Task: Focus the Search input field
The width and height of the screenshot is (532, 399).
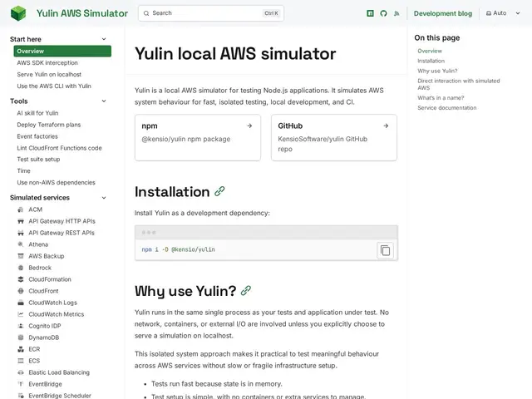Action: (210, 13)
